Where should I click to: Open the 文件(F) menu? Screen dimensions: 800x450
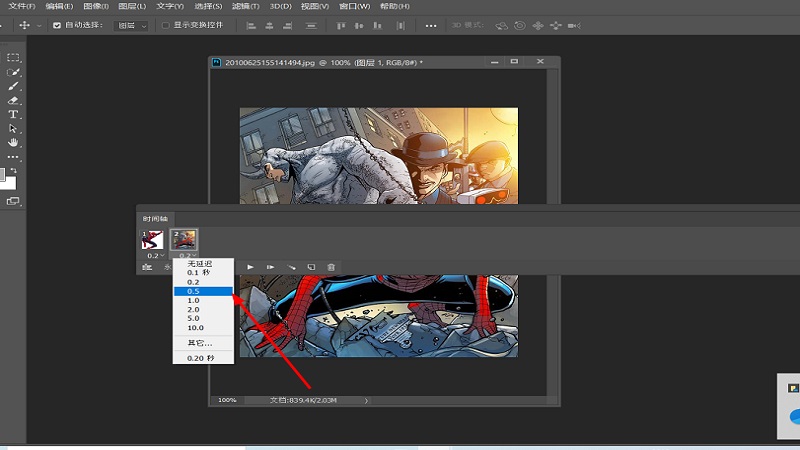[21, 6]
